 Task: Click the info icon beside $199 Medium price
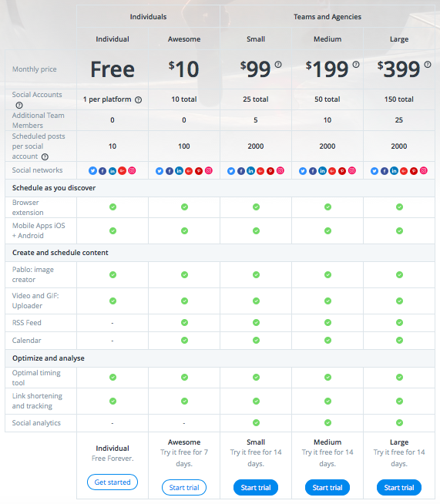[356, 64]
